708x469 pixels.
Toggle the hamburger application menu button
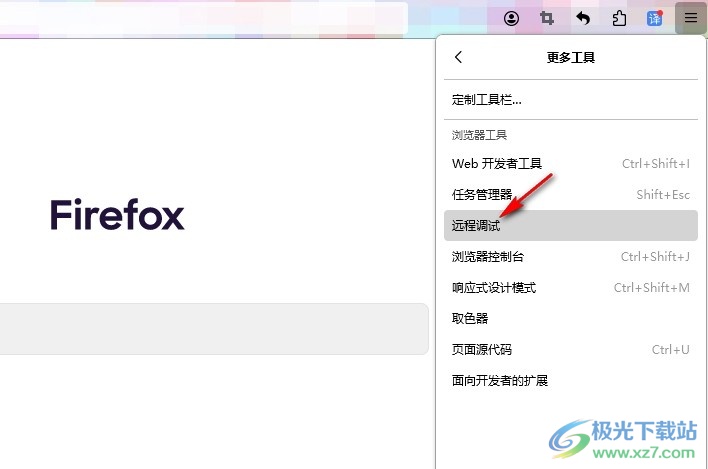coord(691,18)
